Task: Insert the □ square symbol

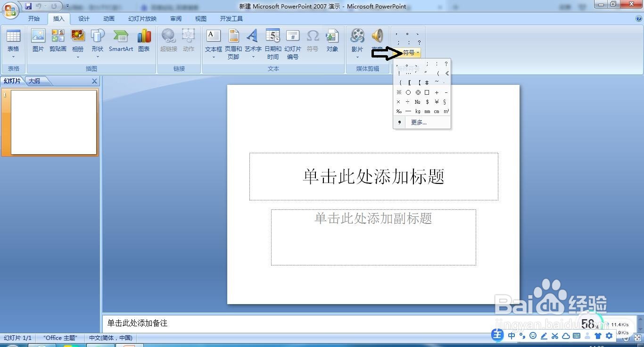Action: click(427, 92)
